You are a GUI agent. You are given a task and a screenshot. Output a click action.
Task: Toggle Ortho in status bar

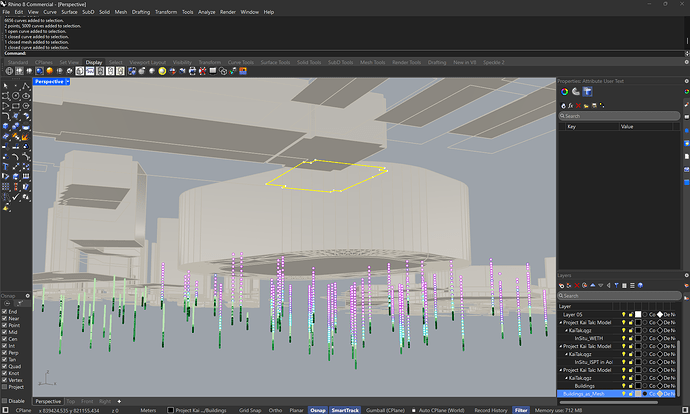point(275,410)
